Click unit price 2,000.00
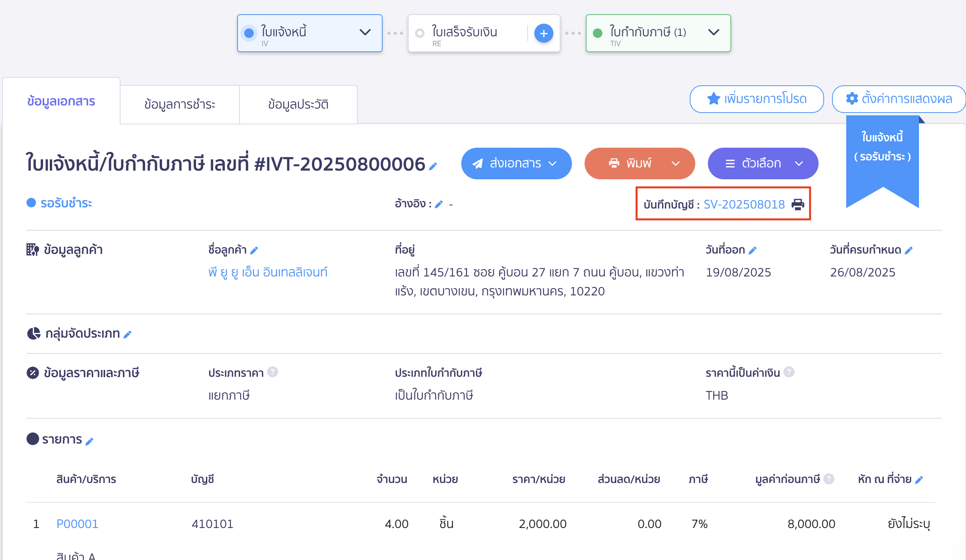Viewport: 966px width, 560px height. [x=543, y=524]
